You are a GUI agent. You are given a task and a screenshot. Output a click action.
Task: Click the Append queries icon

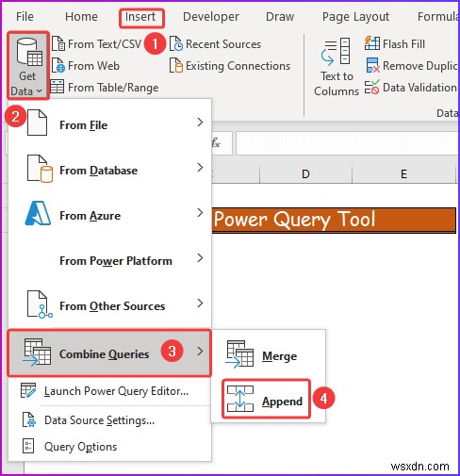pos(240,399)
